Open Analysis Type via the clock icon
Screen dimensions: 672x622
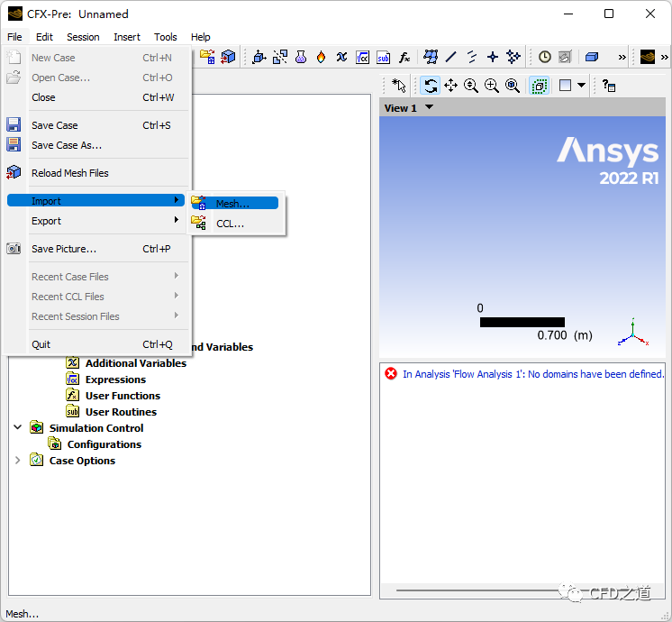545,57
